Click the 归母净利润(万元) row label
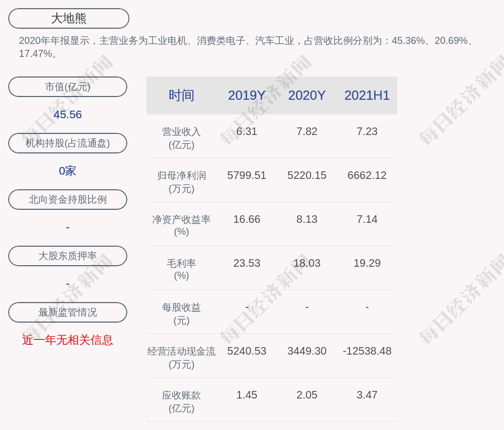 (181, 182)
